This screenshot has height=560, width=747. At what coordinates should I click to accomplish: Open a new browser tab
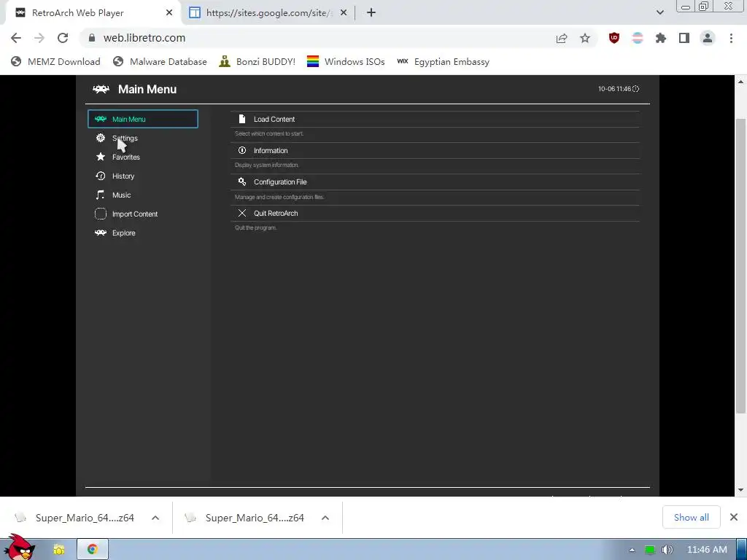pyautogui.click(x=371, y=13)
